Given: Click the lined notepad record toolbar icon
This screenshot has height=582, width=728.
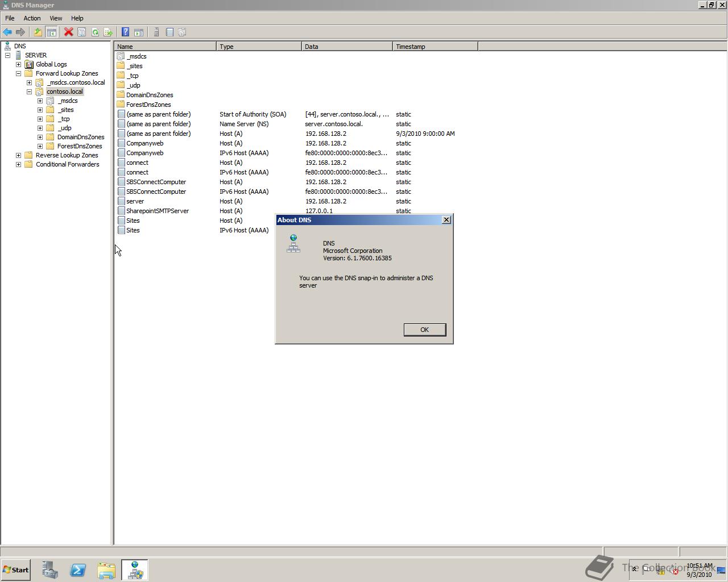Looking at the screenshot, I should pyautogui.click(x=169, y=32).
